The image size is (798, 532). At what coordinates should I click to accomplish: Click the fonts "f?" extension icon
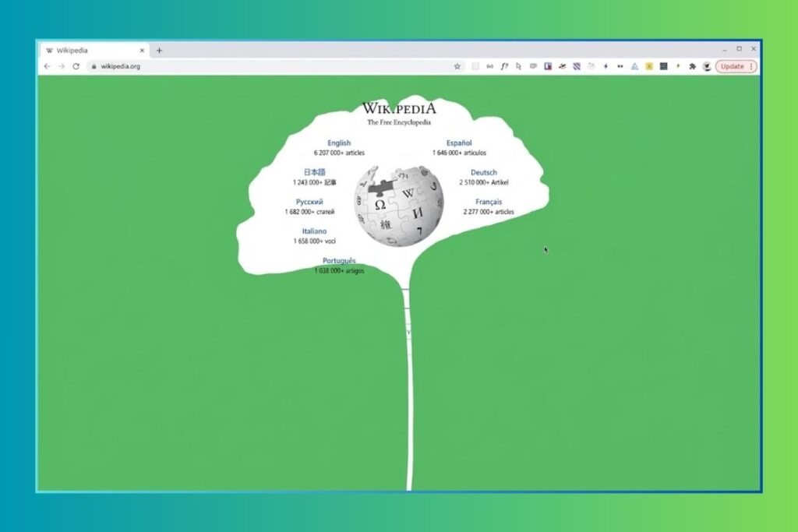point(504,67)
